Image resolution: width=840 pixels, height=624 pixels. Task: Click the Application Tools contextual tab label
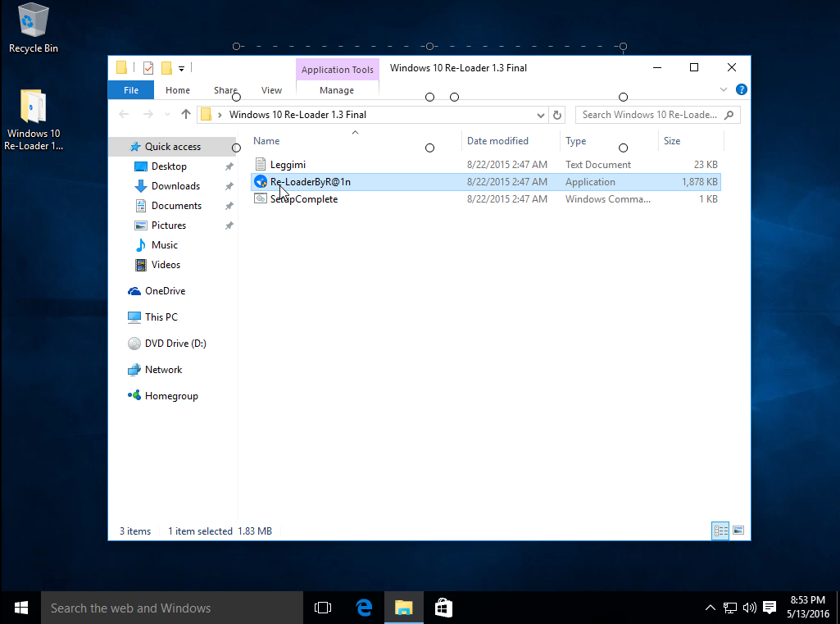pyautogui.click(x=337, y=70)
